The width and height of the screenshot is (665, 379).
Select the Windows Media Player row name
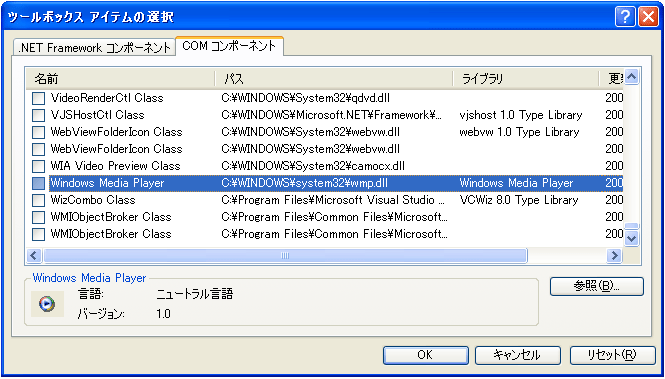107,183
